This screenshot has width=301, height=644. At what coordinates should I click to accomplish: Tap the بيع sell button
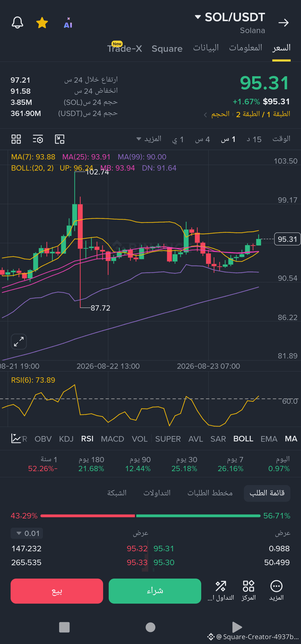click(57, 591)
